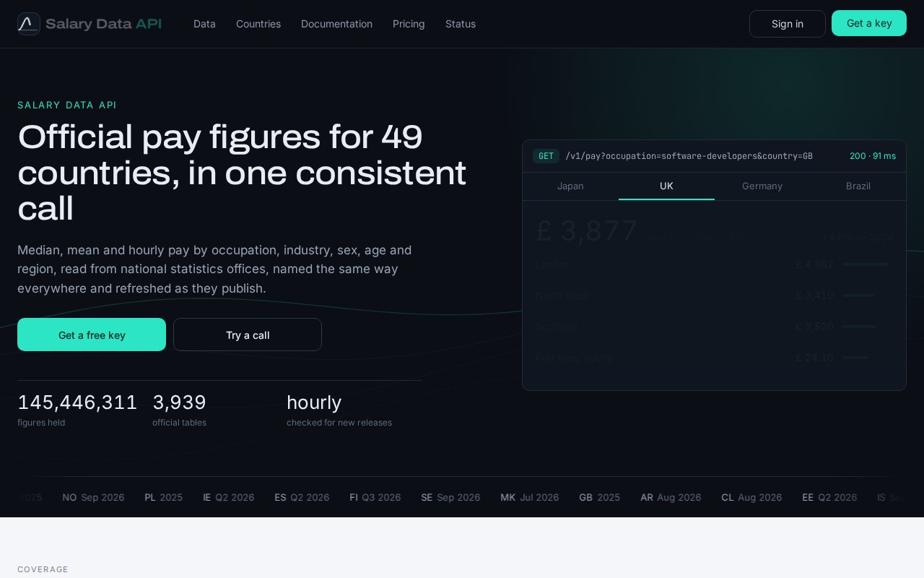Click the PL 2025 ticker entry
Viewport: 924px width, 578px height.
[x=163, y=497]
